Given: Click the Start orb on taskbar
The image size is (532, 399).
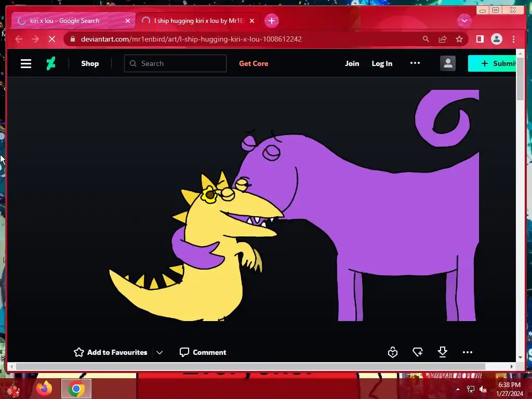Looking at the screenshot, I should (14, 389).
